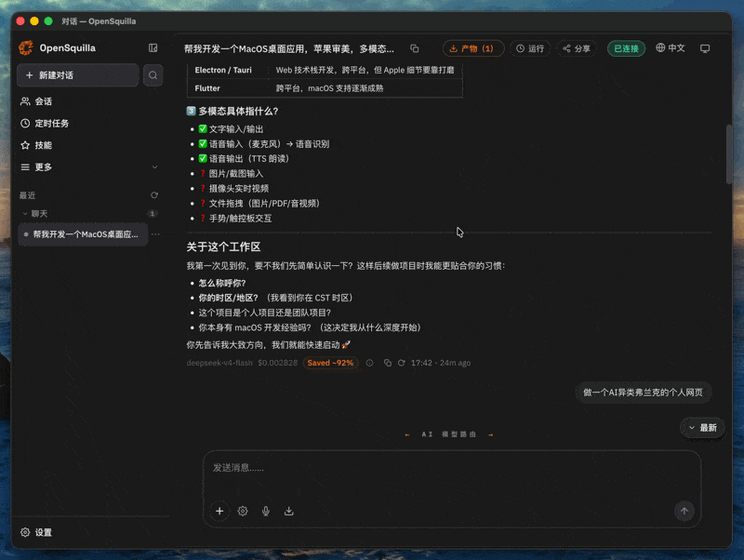The height and width of the screenshot is (560, 744).
Task: Click the clock icon beside 定时任务
Action: pyautogui.click(x=25, y=124)
